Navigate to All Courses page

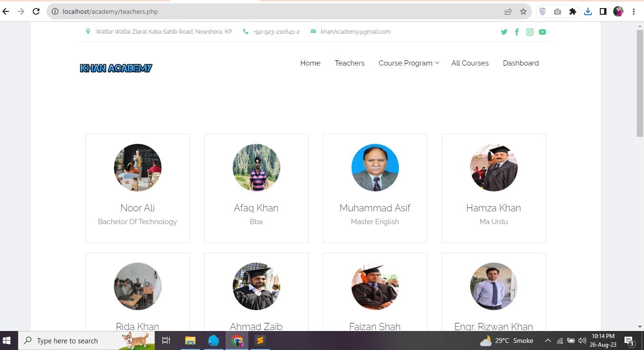tap(470, 63)
